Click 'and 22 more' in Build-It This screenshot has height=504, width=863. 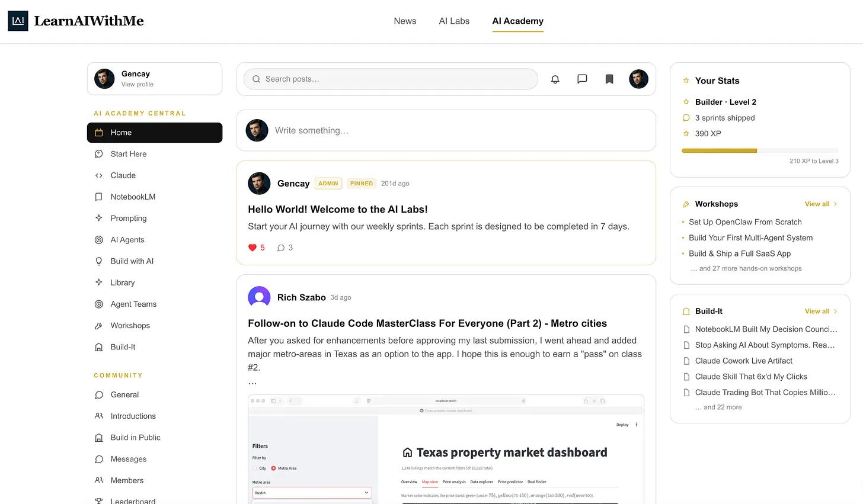(x=718, y=407)
